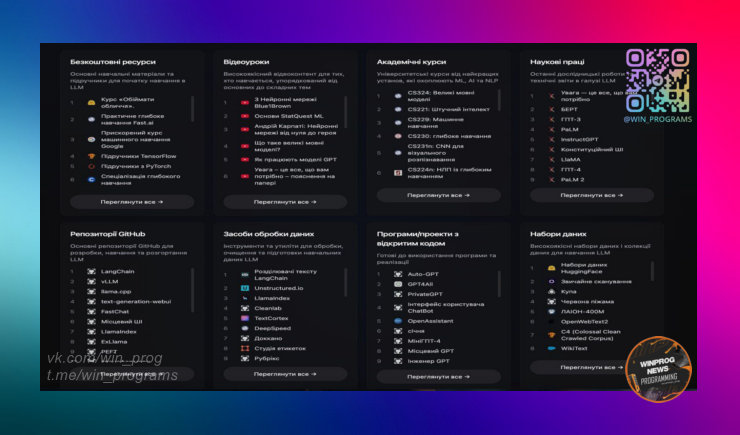740x435 pixels.
Task: Click the scrollbar in the Репозиторії GitHub list
Action: point(193,290)
